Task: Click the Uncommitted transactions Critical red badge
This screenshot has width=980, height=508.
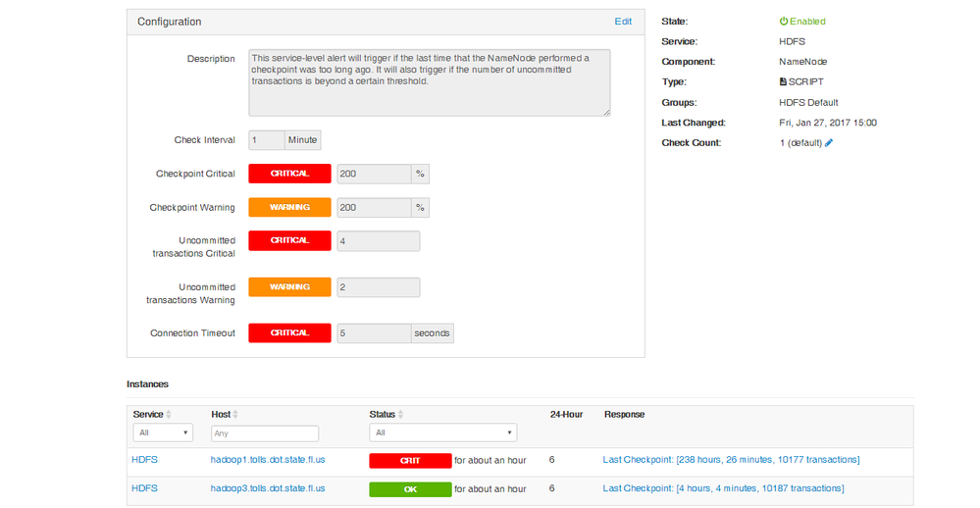Action: coord(289,240)
